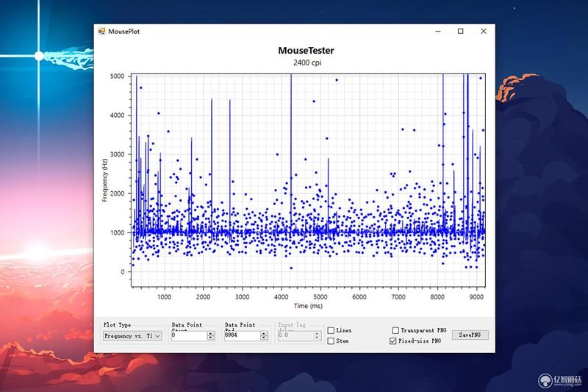
Task: Minimize the MousePlot window
Action: click(438, 31)
